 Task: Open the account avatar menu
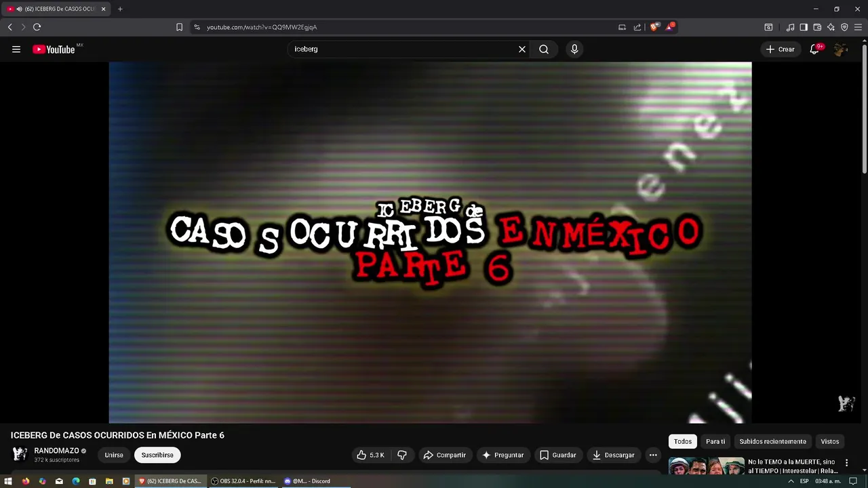tap(840, 49)
